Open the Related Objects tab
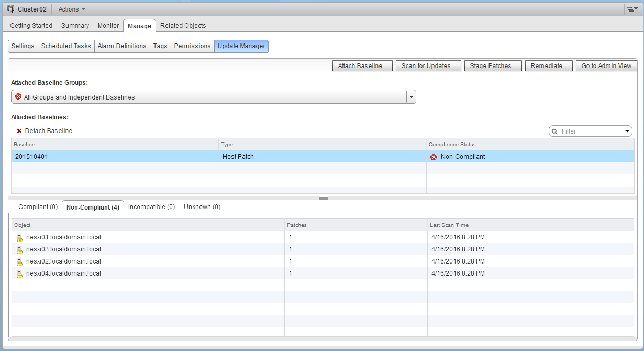Screen dimensions: 644x351 click(x=183, y=25)
